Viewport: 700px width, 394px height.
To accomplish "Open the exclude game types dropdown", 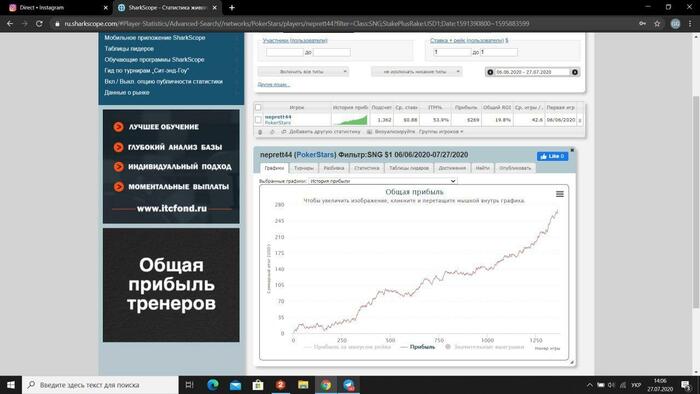I will (417, 71).
